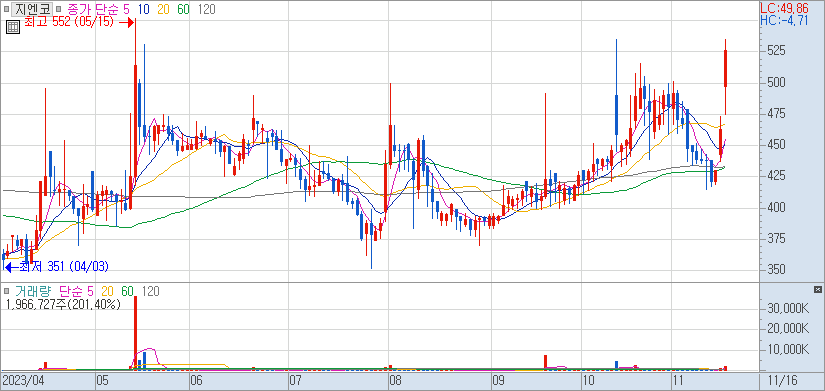Screen dimensions: 825x391
Task: Click the 30,000K volume axis label
Action: click(788, 308)
